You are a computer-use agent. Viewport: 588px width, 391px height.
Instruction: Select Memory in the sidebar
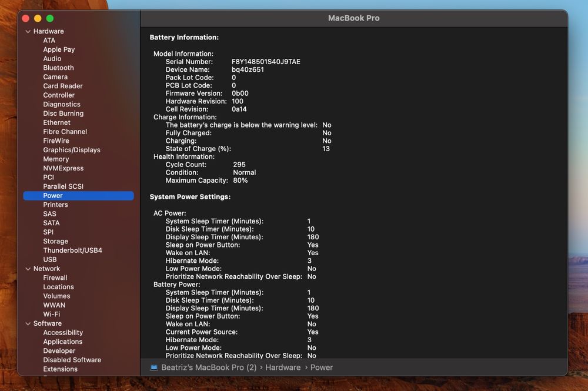(x=56, y=159)
